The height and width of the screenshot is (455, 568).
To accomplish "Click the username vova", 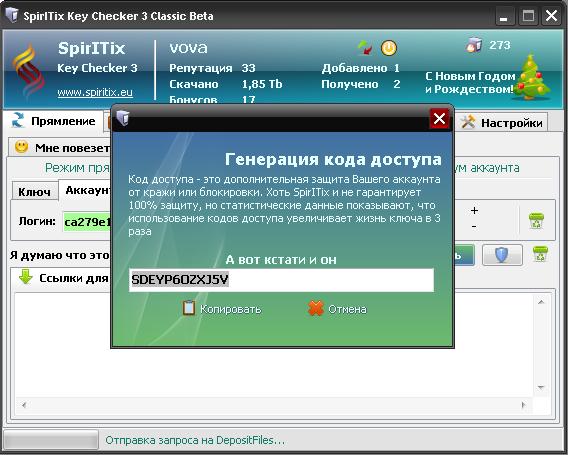I will click(x=188, y=48).
